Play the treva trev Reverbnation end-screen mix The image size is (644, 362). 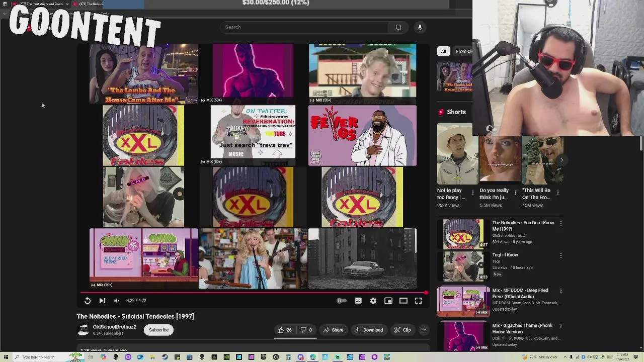pyautogui.click(x=253, y=135)
